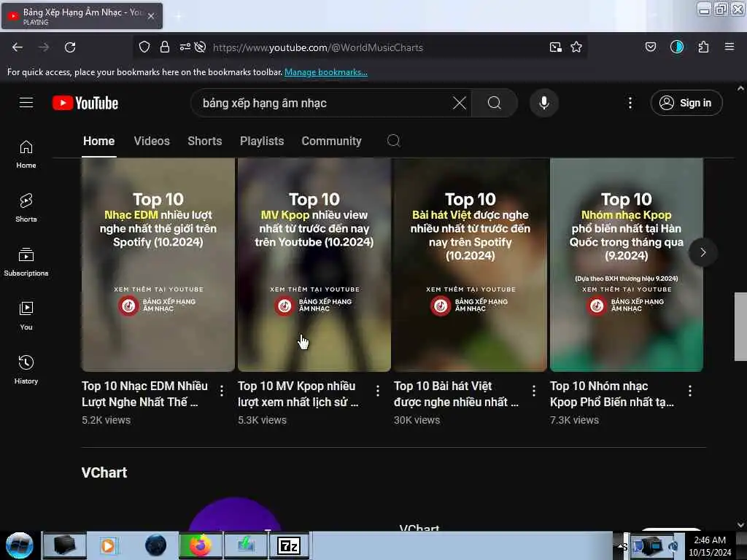
Task: Switch to the Playlists tab
Action: coord(262,141)
